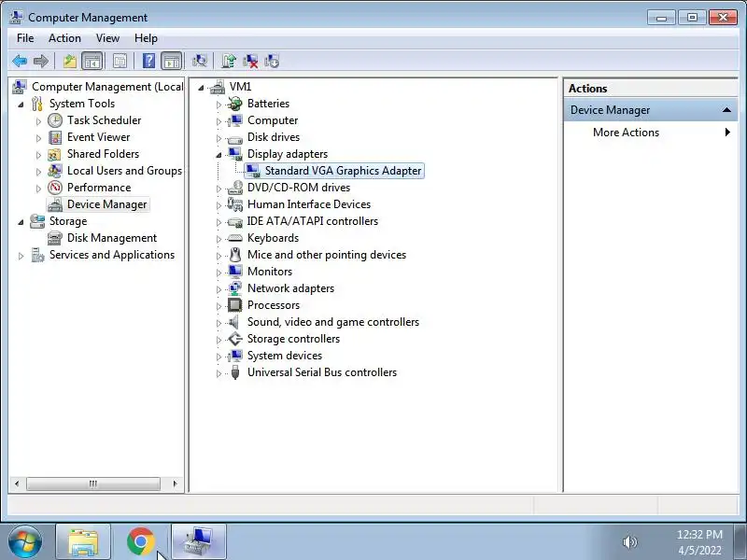Collapse the Display adapters category
The width and height of the screenshot is (747, 560).
218,155
